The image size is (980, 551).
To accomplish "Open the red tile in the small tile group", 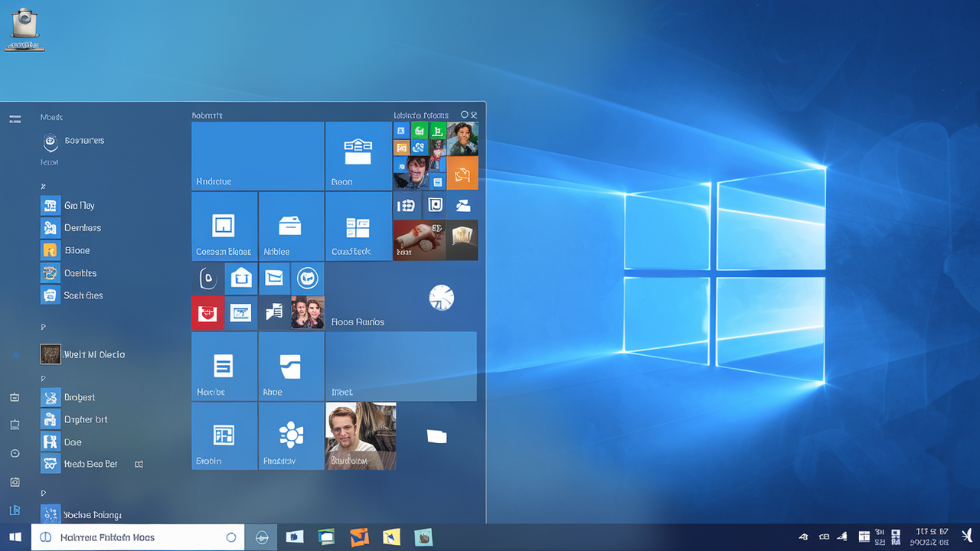I will pyautogui.click(x=207, y=313).
